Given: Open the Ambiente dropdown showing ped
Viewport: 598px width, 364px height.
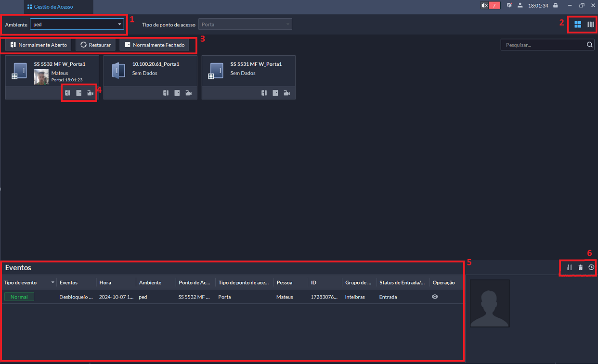Looking at the screenshot, I should [x=77, y=24].
